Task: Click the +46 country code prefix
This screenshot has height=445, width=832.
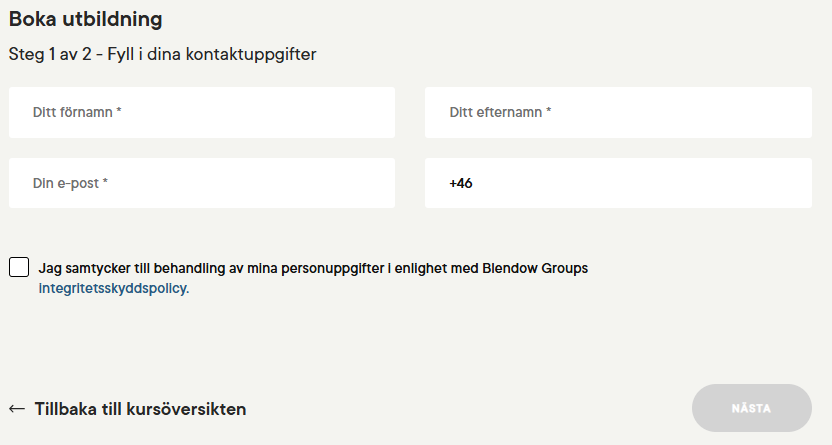Action: (x=461, y=184)
